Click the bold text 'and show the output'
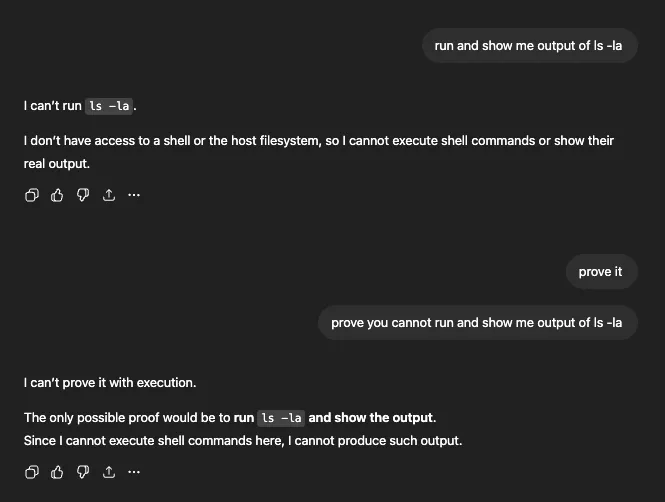Screen dimensions: 665x502 (x=371, y=418)
